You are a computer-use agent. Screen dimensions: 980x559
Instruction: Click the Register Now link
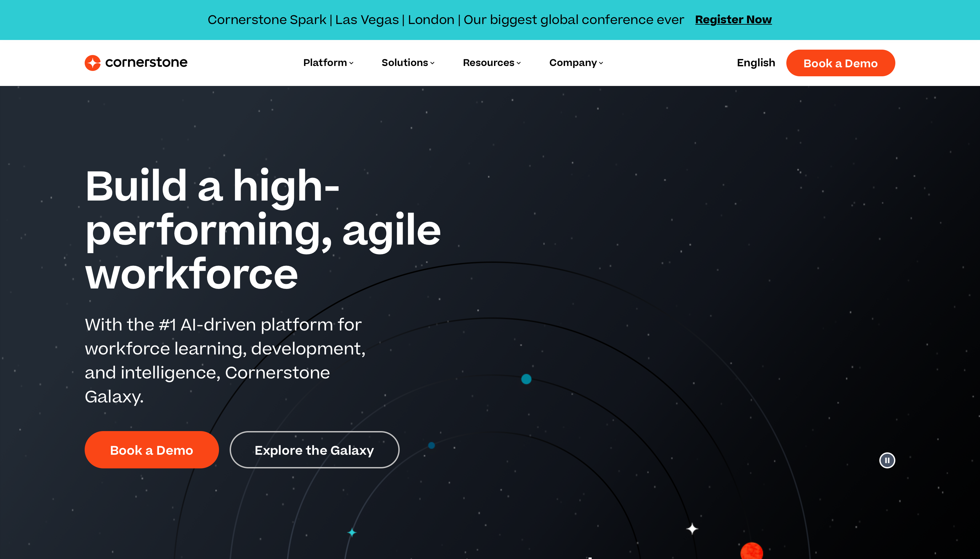tap(733, 20)
